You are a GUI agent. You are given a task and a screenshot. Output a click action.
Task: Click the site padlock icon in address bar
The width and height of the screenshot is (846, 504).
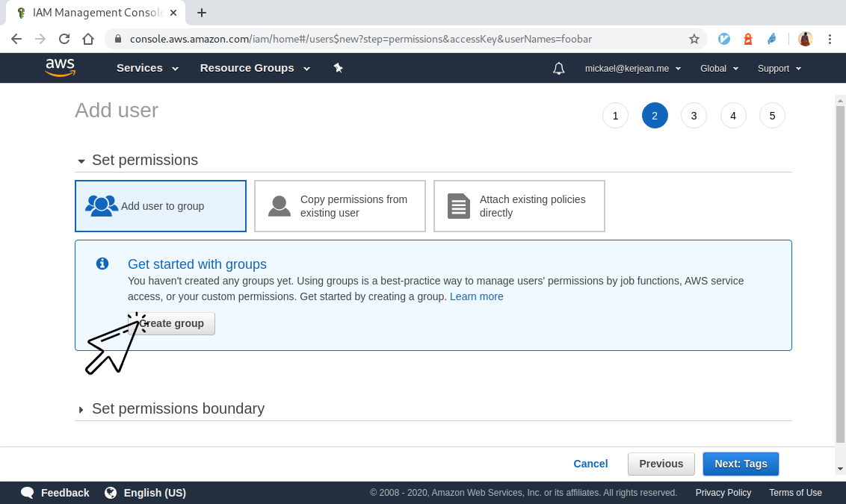[x=117, y=39]
